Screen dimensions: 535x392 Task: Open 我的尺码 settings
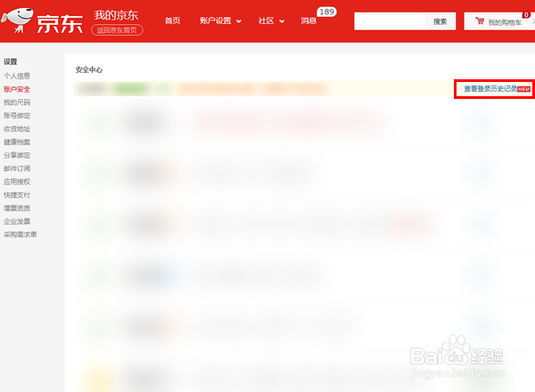pyautogui.click(x=17, y=102)
